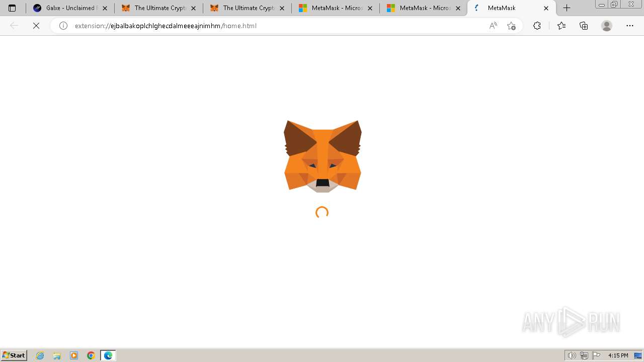Switch to Galxe - Unclaimed tab
Image resolution: width=644 pixels, height=362 pixels.
(70, 8)
